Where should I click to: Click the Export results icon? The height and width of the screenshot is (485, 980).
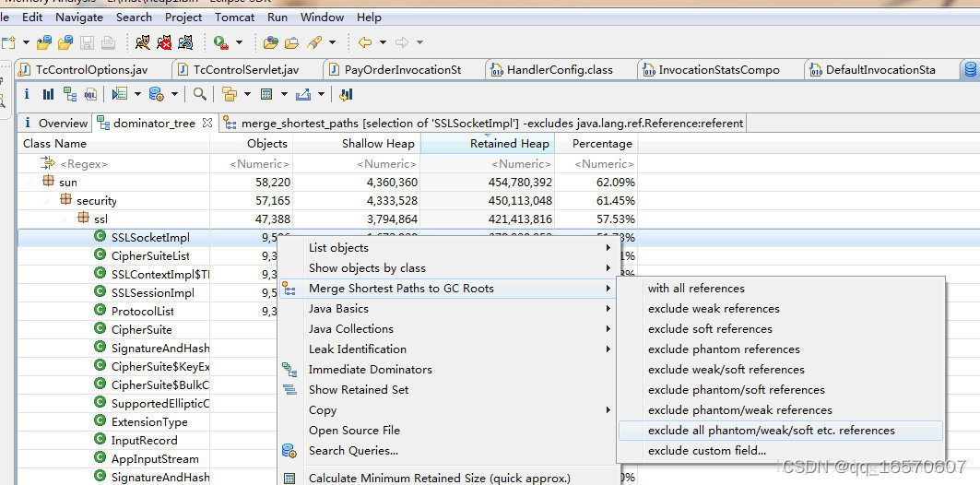[303, 94]
